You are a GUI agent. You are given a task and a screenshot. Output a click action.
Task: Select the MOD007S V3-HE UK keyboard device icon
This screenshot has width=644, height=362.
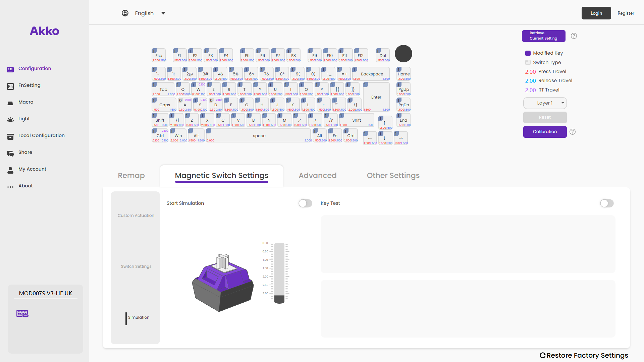point(22,313)
